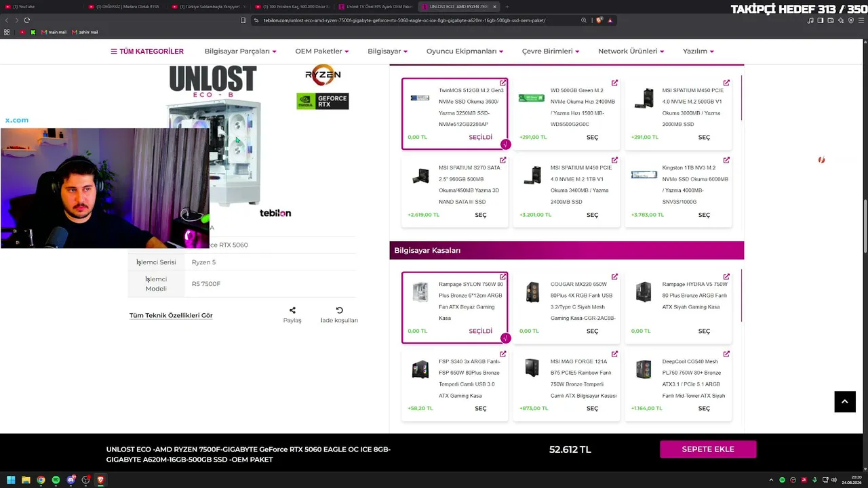This screenshot has width=868, height=488.
Task: Open File Explorer from the taskbar
Action: click(x=26, y=480)
